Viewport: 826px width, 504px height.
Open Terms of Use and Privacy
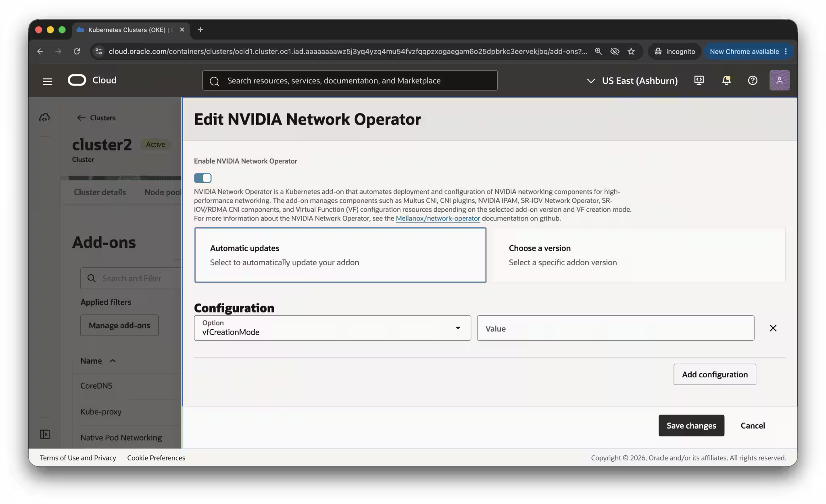click(78, 458)
